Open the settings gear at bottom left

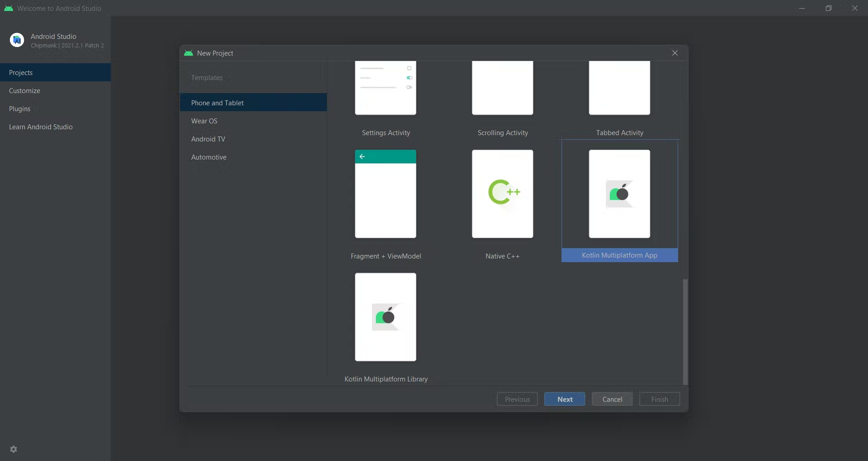click(14, 449)
